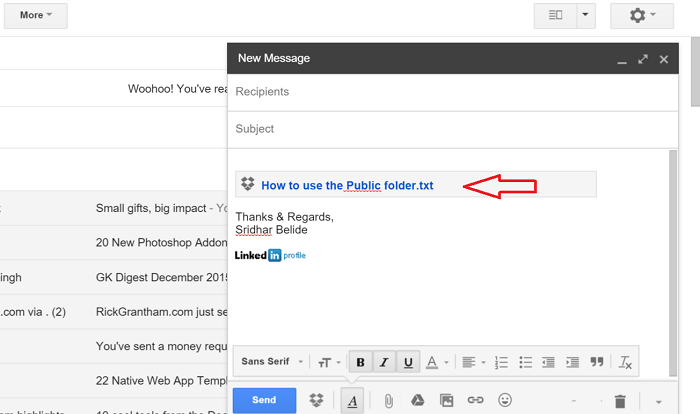The height and width of the screenshot is (414, 700).
Task: Apply numbered list formatting
Action: tap(501, 362)
